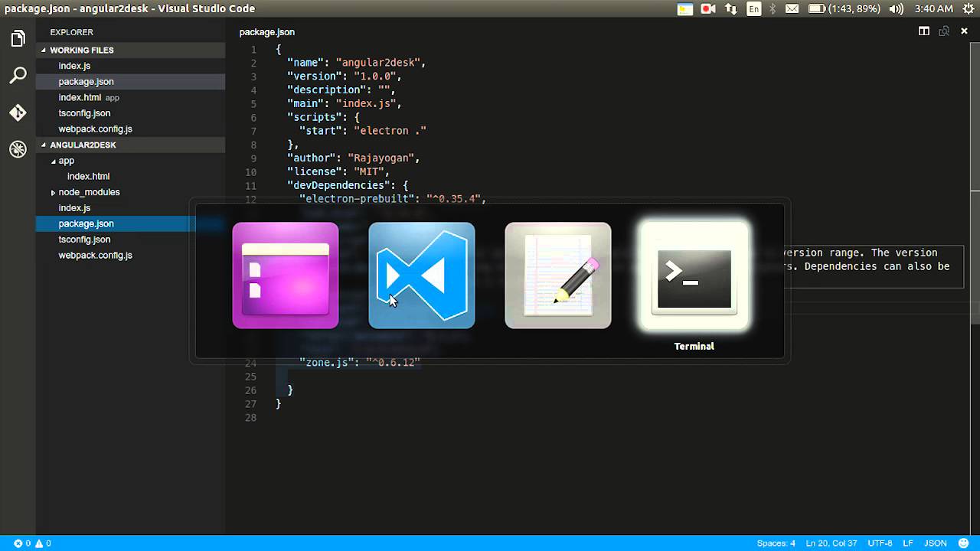Open the Bluetooth indicator
This screenshot has height=551, width=980.
(773, 9)
